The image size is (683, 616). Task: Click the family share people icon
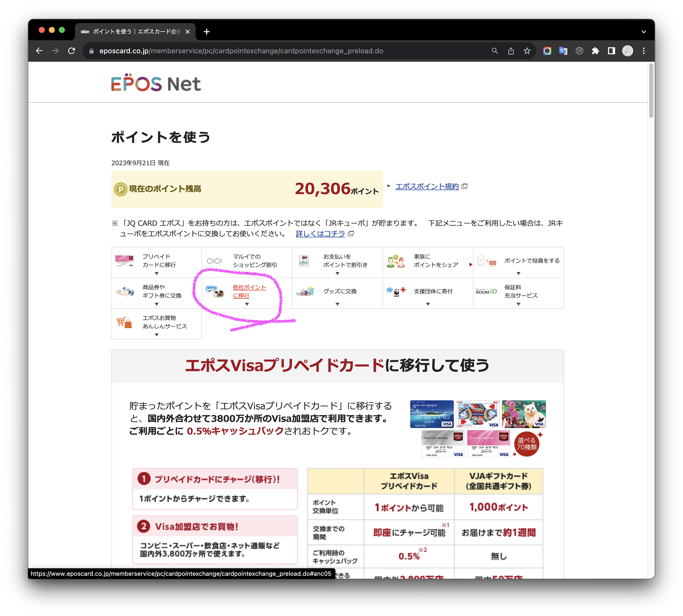(395, 261)
